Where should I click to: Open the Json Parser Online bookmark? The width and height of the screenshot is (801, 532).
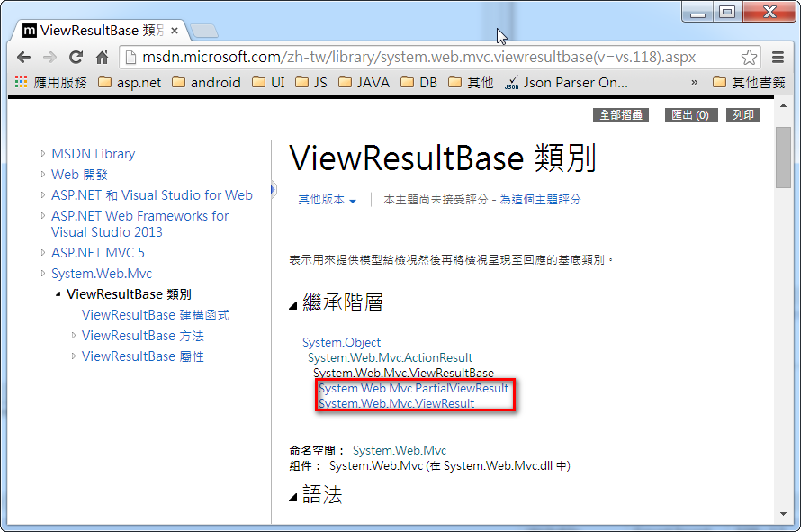(566, 82)
